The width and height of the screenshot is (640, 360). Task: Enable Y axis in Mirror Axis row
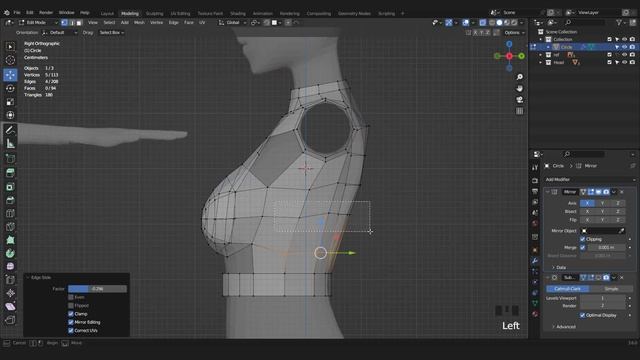click(x=602, y=203)
